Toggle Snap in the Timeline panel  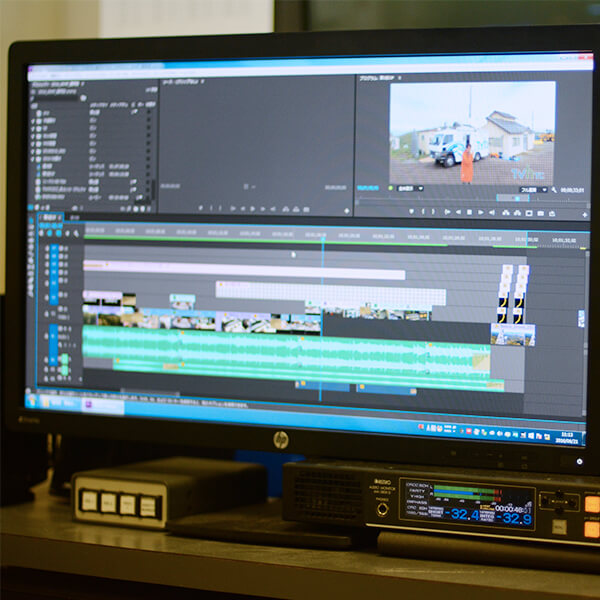(50, 233)
